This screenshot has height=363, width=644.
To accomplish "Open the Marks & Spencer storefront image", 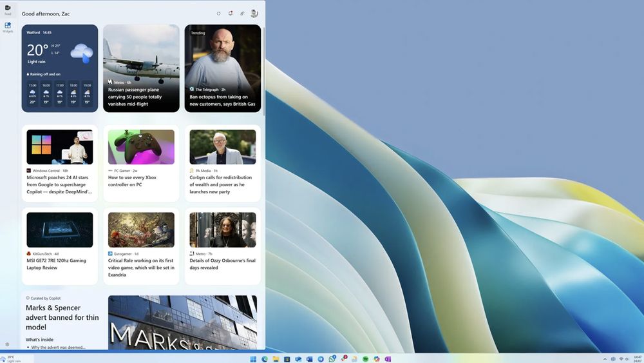I will [182, 323].
